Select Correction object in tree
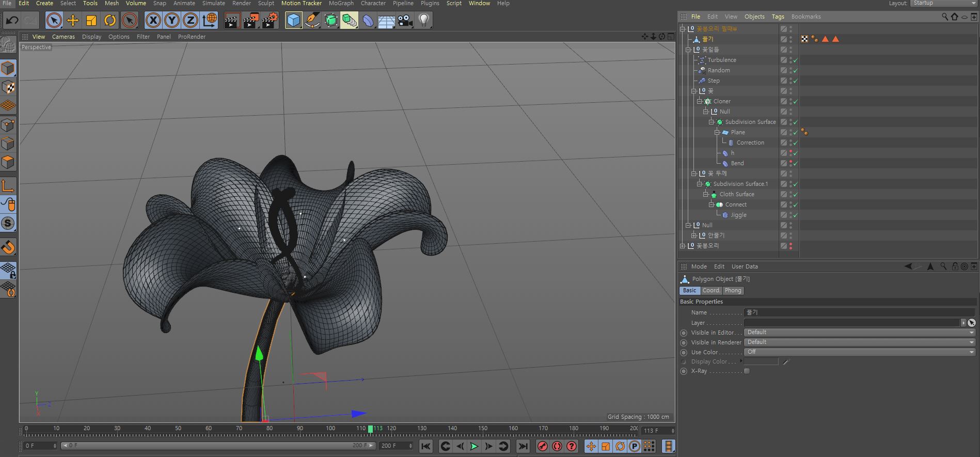This screenshot has width=980, height=457. 750,143
